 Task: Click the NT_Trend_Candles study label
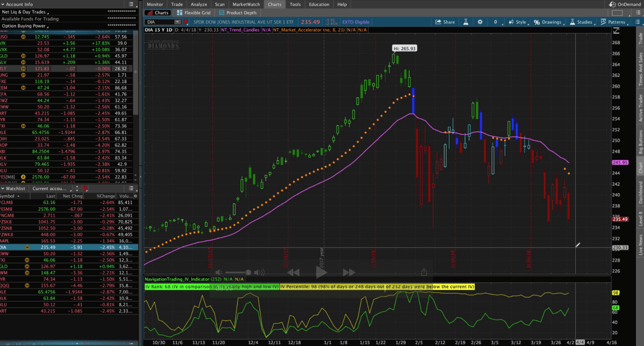point(240,30)
